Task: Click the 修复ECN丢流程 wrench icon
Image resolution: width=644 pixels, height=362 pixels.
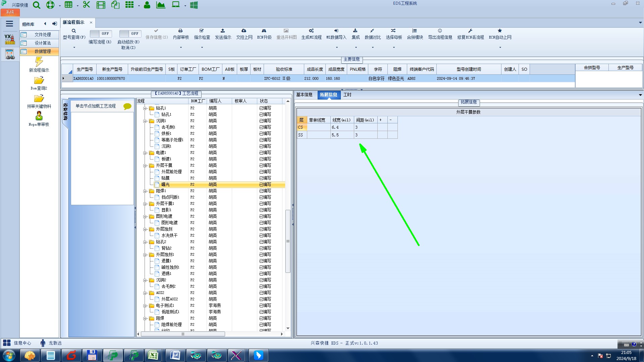Action: [470, 31]
